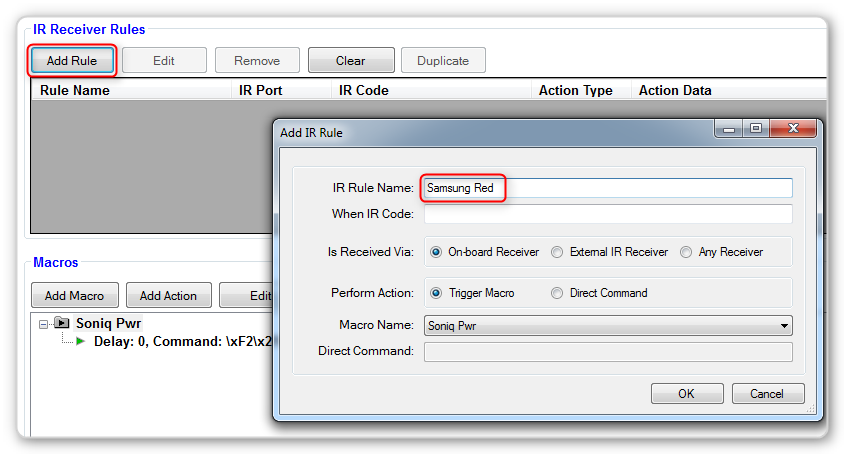
Task: Switch action to Direct Command
Action: tap(558, 293)
